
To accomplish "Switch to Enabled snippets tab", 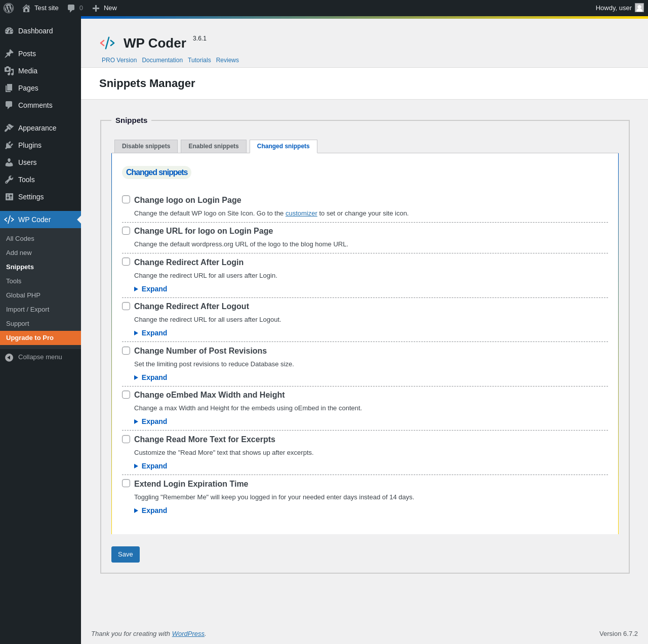I will 214,146.
